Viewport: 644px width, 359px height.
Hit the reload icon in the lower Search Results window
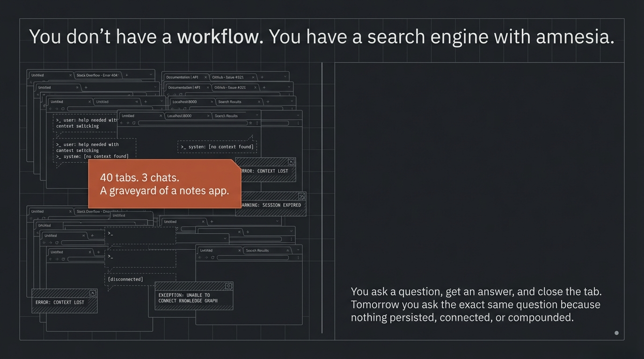point(212,258)
